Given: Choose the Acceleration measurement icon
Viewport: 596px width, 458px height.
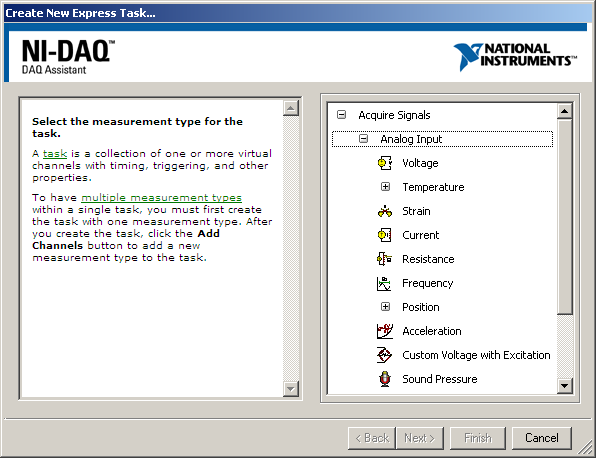Looking at the screenshot, I should coord(384,331).
